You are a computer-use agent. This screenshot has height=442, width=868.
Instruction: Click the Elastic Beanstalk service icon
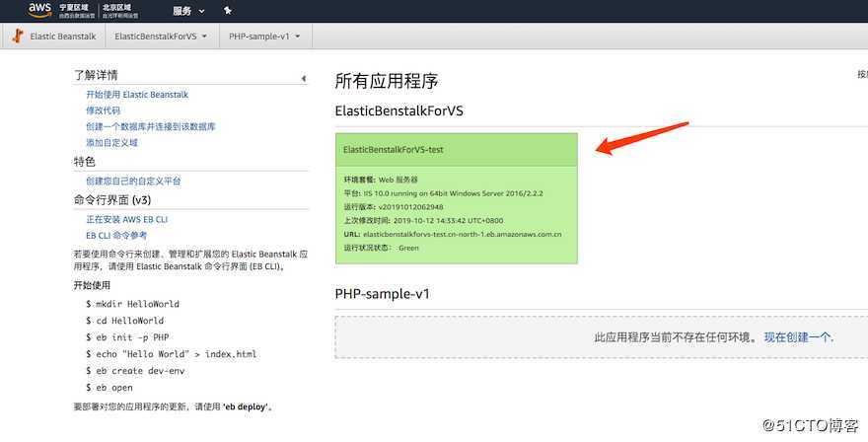pyautogui.click(x=19, y=36)
